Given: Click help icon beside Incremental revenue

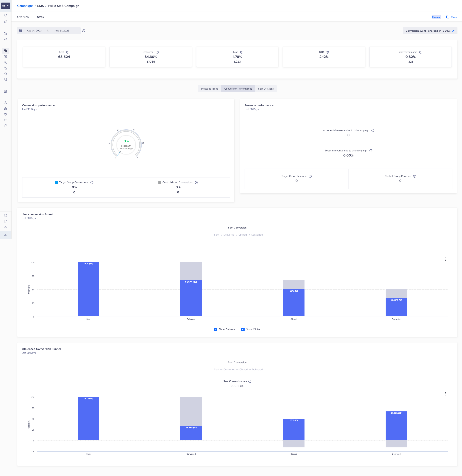Looking at the screenshot, I should [373, 130].
